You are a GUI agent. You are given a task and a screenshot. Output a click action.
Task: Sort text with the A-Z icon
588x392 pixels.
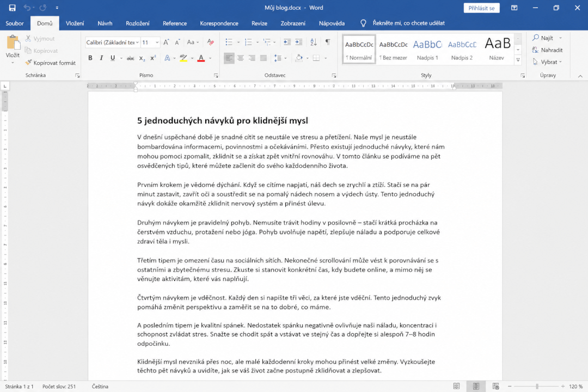314,42
